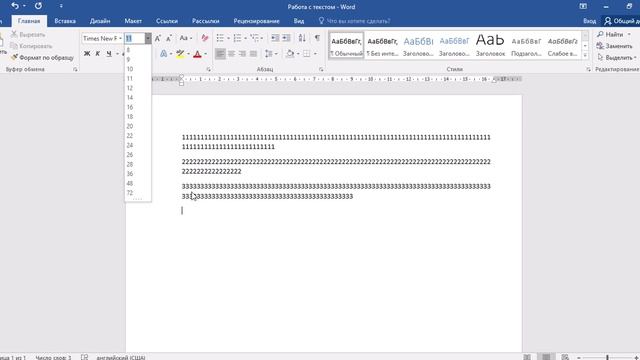This screenshot has width=640, height=360.
Task: Open the Times New Roman font dropdown
Action: coord(120,38)
